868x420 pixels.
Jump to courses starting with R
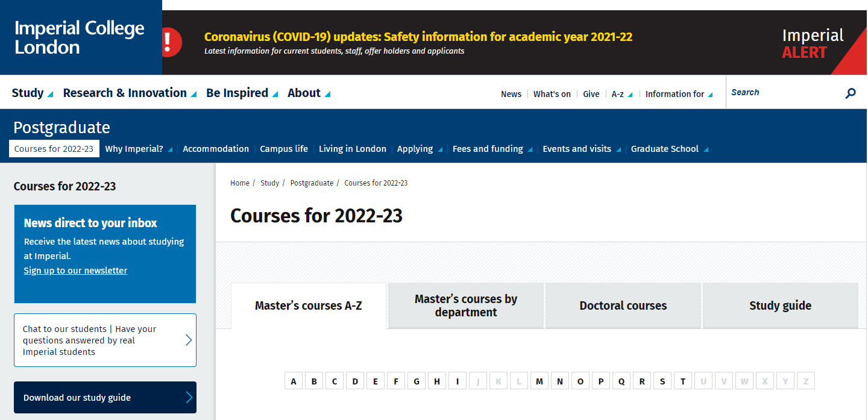(x=642, y=381)
